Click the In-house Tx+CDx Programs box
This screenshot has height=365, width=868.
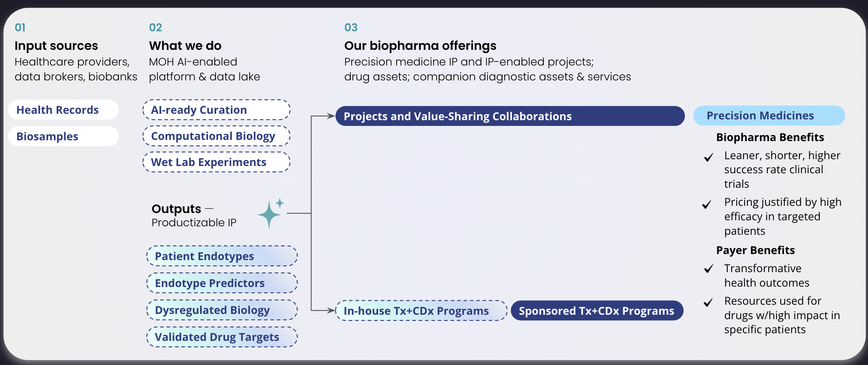pos(421,311)
